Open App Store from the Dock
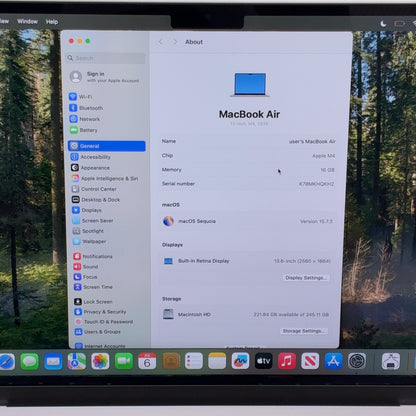 (334, 361)
